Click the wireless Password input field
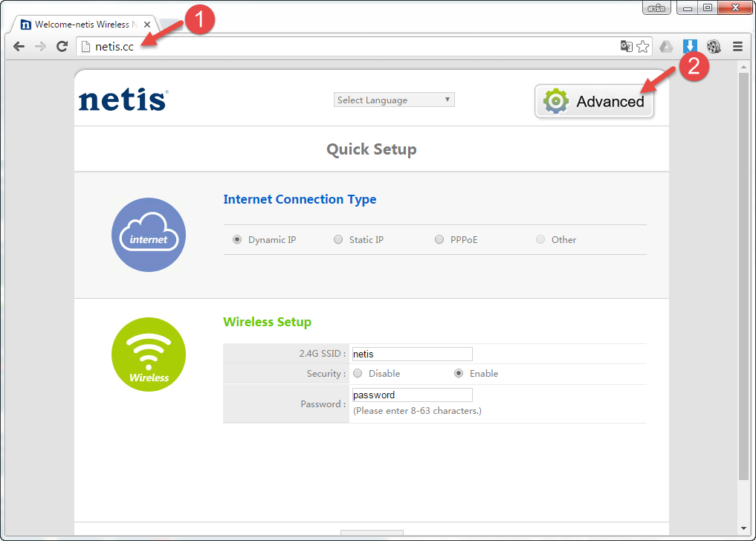 tap(413, 395)
